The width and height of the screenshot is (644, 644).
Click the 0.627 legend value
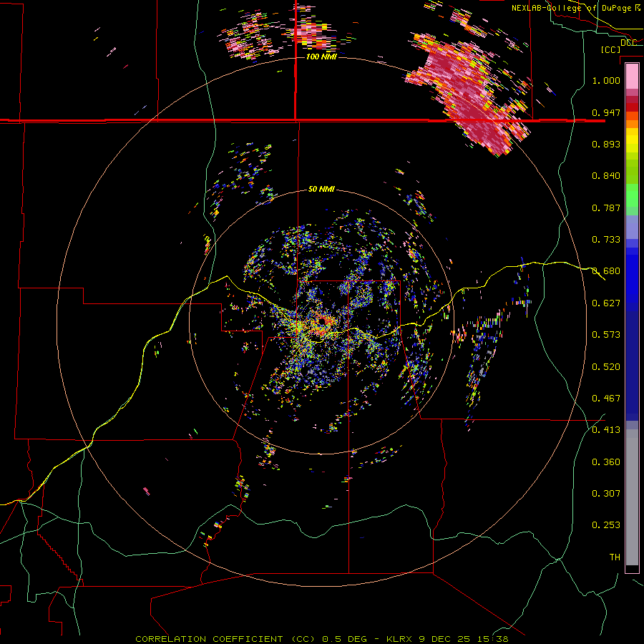click(606, 303)
